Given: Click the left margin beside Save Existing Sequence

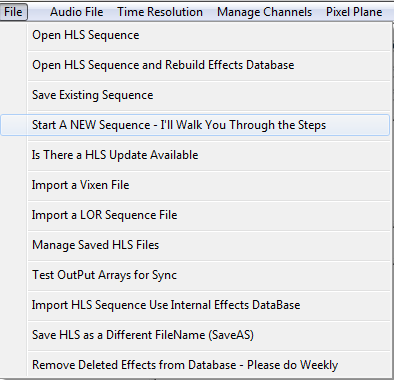Looking at the screenshot, I should coord(14,95).
